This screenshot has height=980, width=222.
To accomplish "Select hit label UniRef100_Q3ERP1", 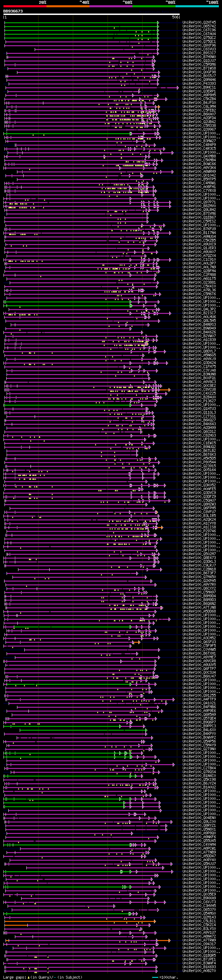I will 199,91.
